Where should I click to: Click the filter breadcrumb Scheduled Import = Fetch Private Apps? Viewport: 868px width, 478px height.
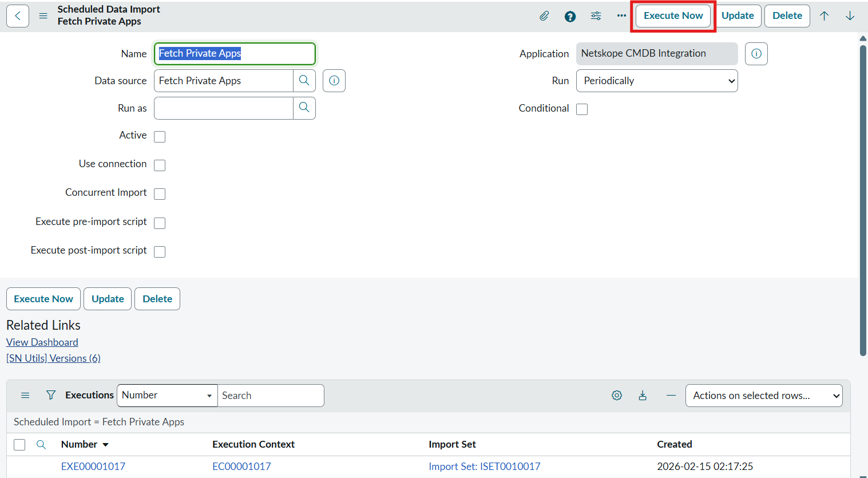tap(99, 422)
